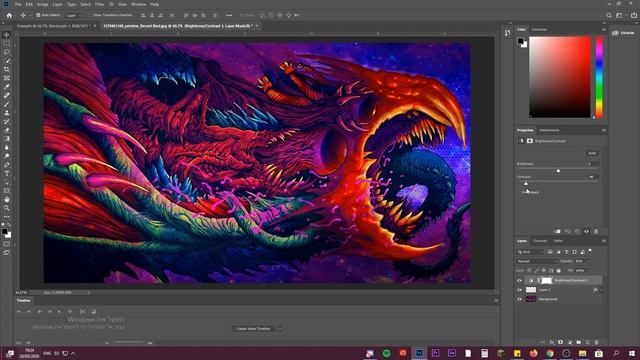Click the Brightness value input field
Screen dimensions: 640x360
[x=592, y=164]
